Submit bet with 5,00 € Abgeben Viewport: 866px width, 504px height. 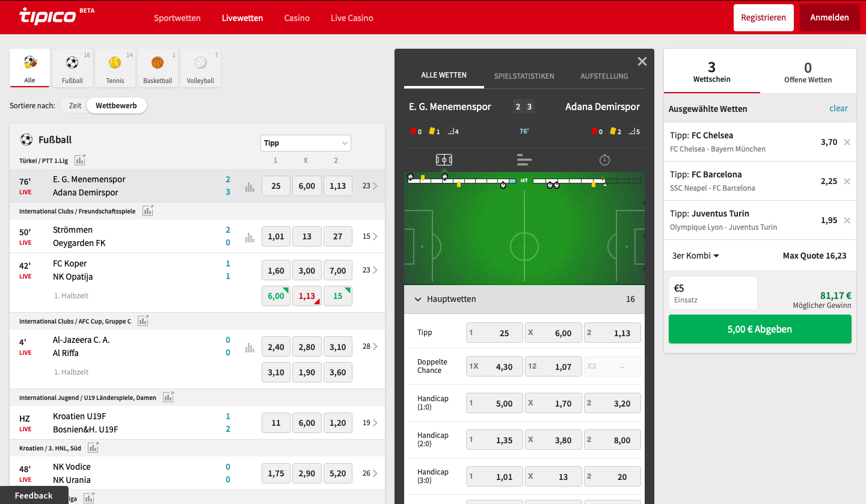[760, 329]
